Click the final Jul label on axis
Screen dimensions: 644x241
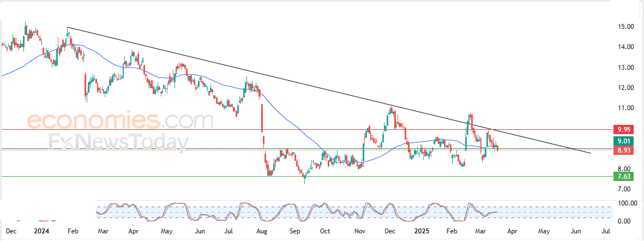pyautogui.click(x=606, y=231)
